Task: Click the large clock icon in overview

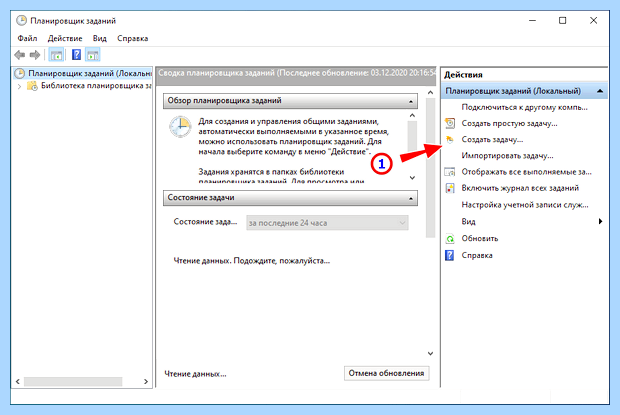Action: 180,127
